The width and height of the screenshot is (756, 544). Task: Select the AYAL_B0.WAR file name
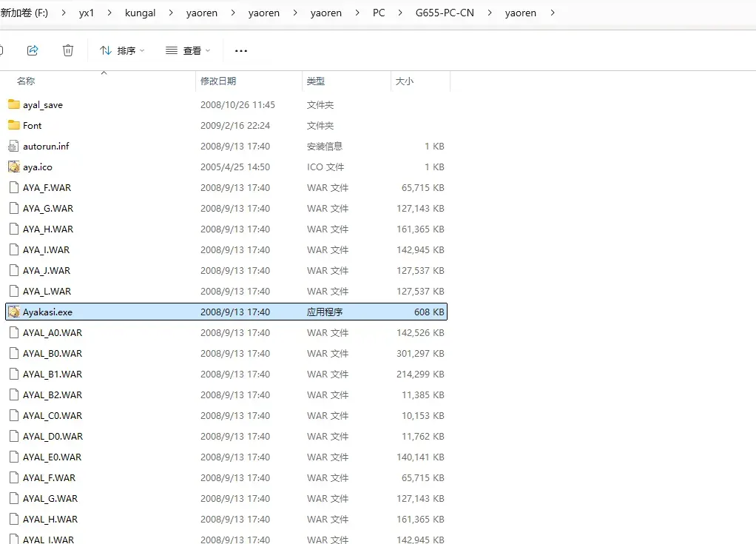click(x=52, y=354)
